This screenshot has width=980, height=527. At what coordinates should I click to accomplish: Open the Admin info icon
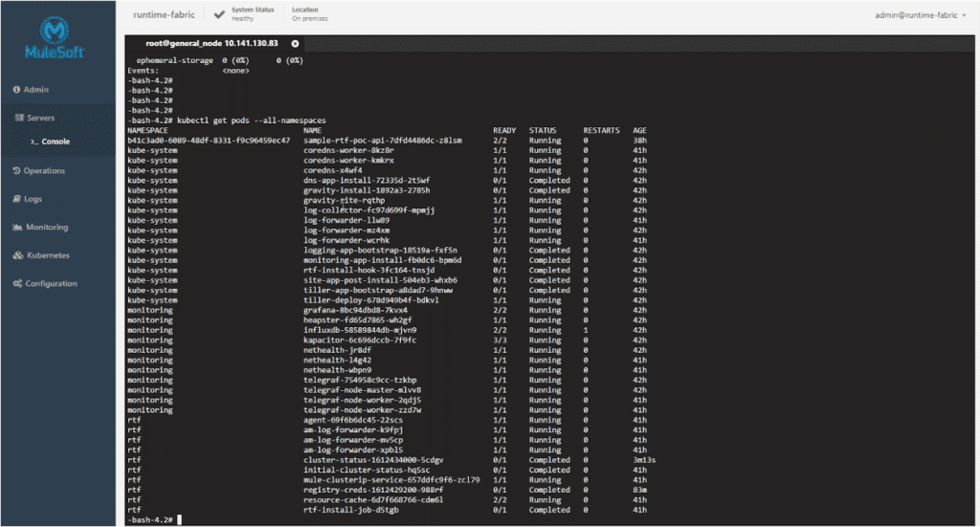tap(16, 89)
